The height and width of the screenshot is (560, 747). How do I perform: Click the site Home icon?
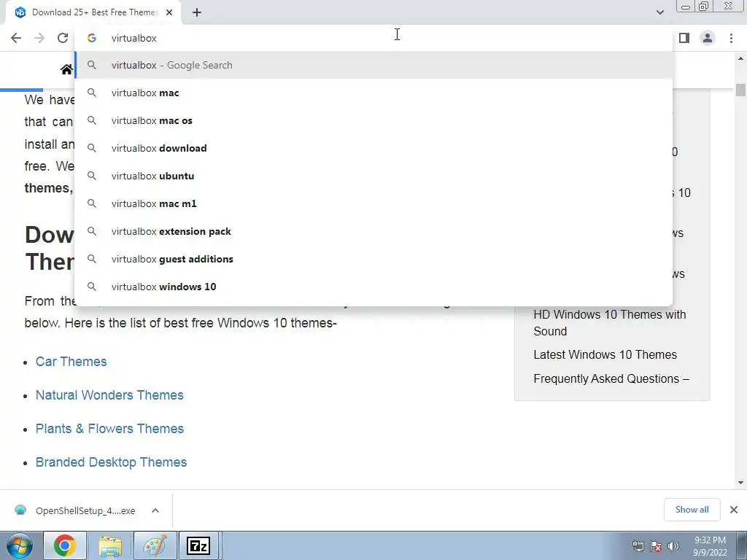click(66, 69)
